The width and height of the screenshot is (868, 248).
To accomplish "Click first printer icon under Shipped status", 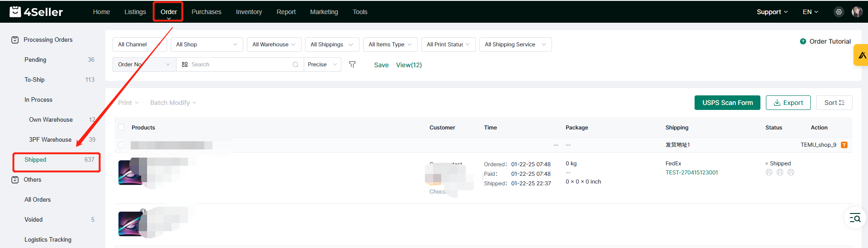I will click(769, 173).
